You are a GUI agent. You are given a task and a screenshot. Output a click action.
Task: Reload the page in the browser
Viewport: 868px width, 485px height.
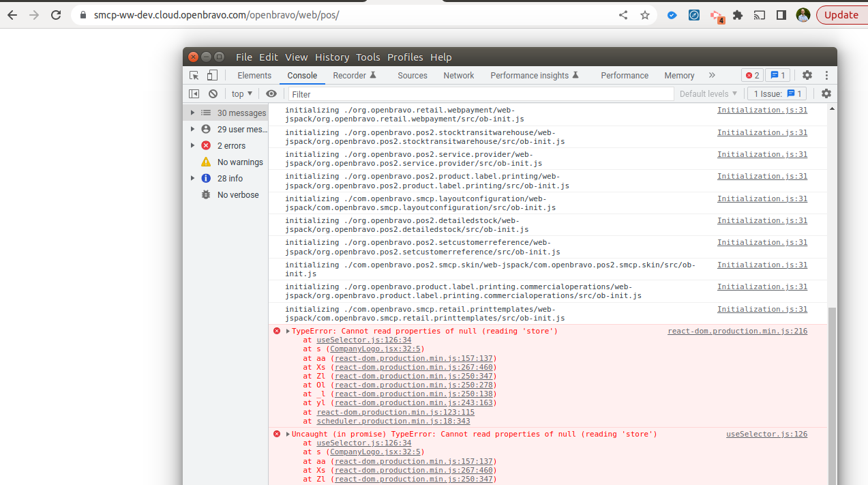pos(56,15)
